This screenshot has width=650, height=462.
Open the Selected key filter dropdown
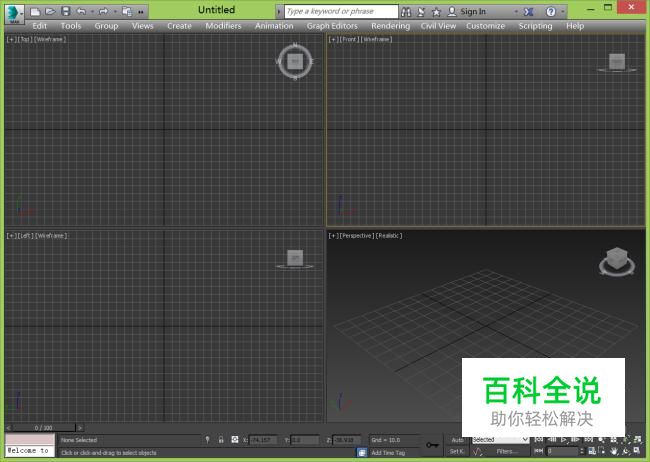(500, 440)
